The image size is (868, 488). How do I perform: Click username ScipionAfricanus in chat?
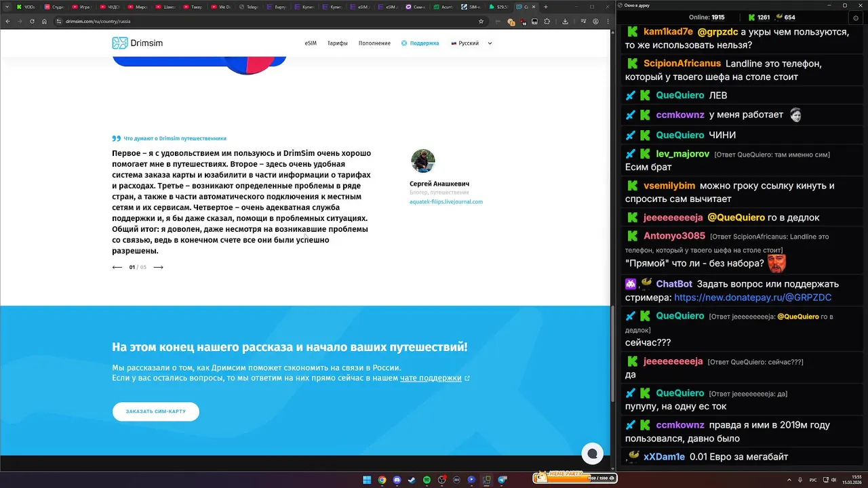point(683,63)
